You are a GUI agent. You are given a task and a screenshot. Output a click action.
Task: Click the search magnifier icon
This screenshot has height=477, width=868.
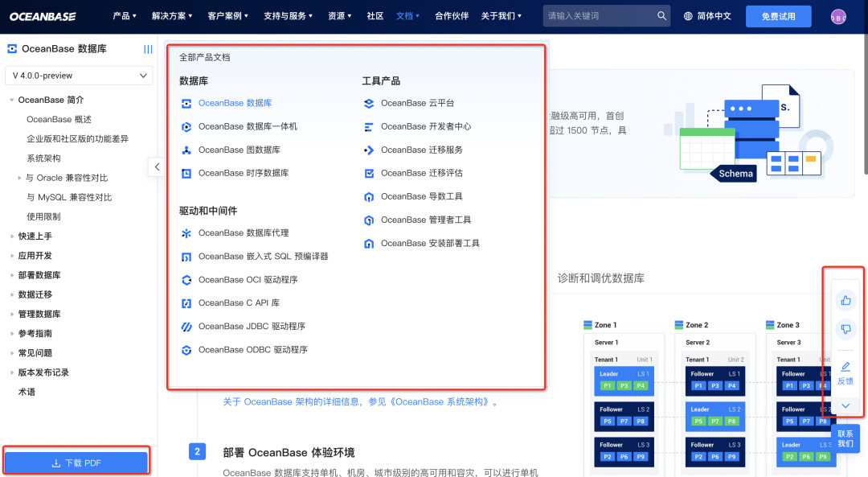click(x=661, y=16)
